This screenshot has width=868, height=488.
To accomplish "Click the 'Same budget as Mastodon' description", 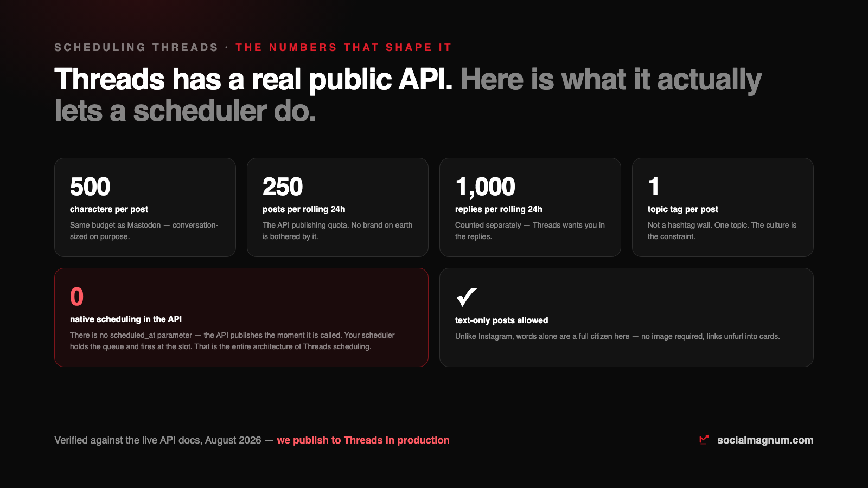I will 144,231.
